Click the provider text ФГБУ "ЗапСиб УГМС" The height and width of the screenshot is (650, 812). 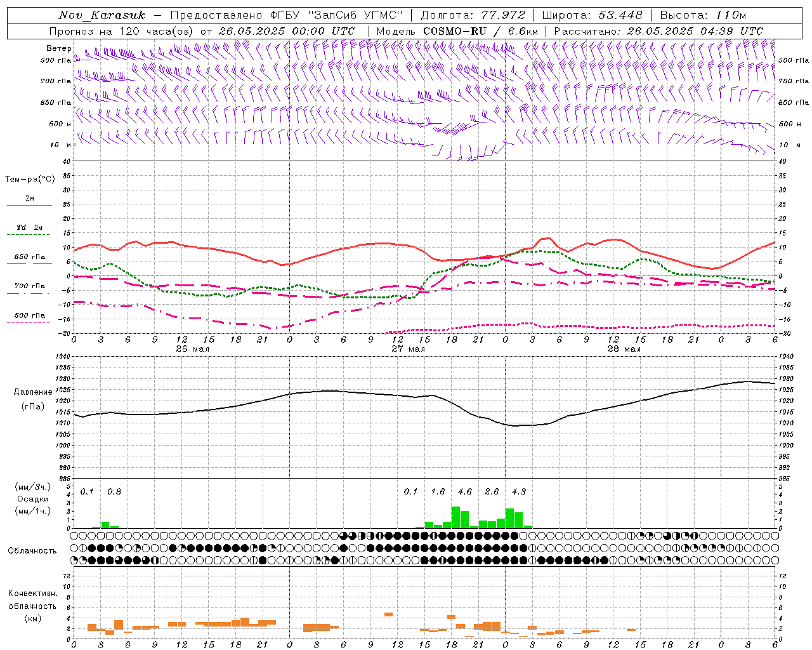[x=337, y=15]
